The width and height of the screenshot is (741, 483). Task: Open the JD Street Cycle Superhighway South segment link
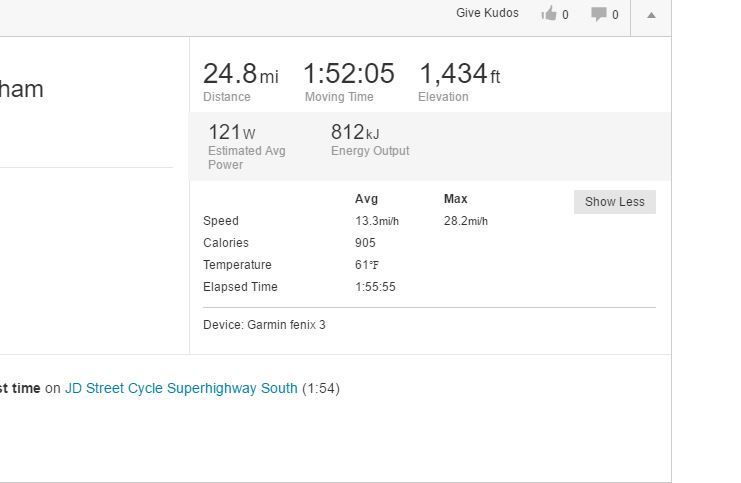[181, 388]
